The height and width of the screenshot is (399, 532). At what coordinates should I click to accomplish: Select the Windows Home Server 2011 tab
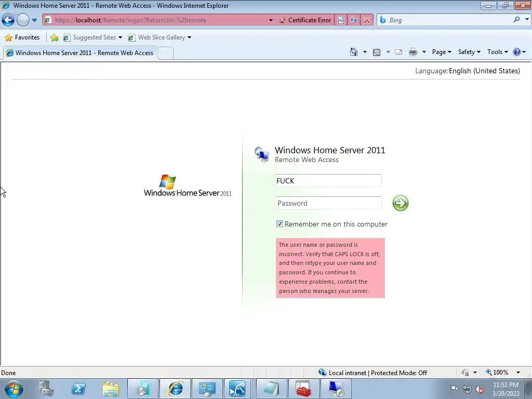tap(80, 53)
